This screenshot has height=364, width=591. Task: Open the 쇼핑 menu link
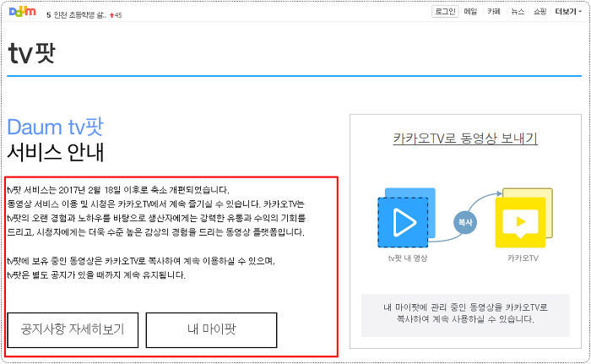tap(539, 11)
